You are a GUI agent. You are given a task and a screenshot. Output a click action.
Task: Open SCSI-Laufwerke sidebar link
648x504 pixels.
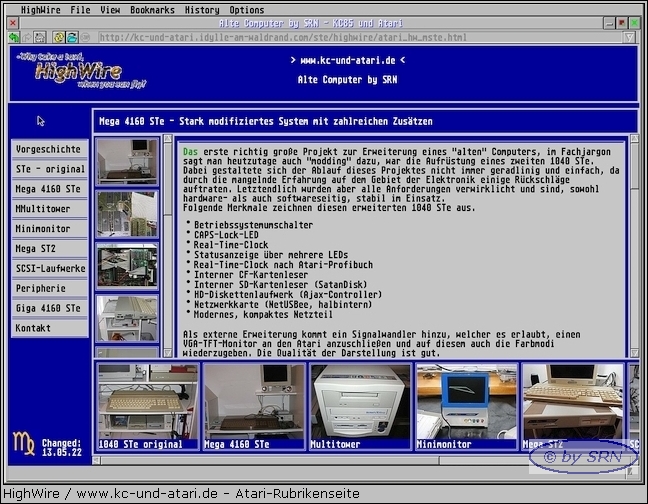coord(50,268)
